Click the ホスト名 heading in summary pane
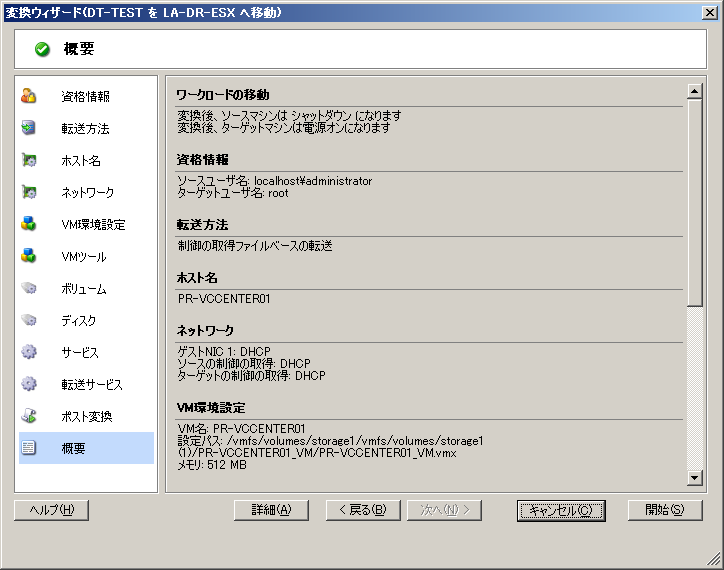 pyautogui.click(x=197, y=278)
